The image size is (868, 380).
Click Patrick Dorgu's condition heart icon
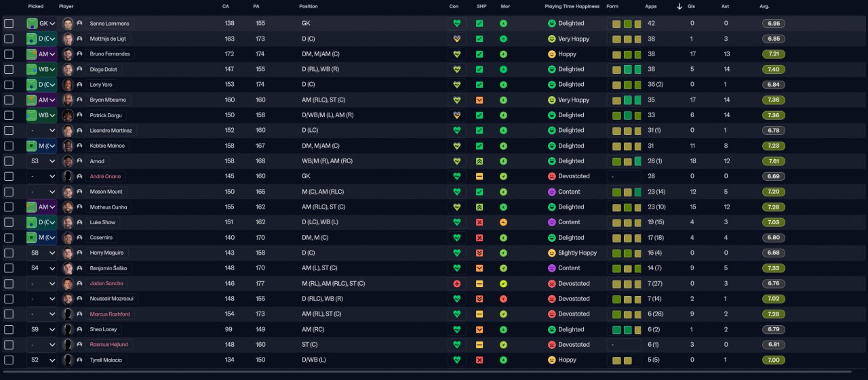tap(456, 115)
